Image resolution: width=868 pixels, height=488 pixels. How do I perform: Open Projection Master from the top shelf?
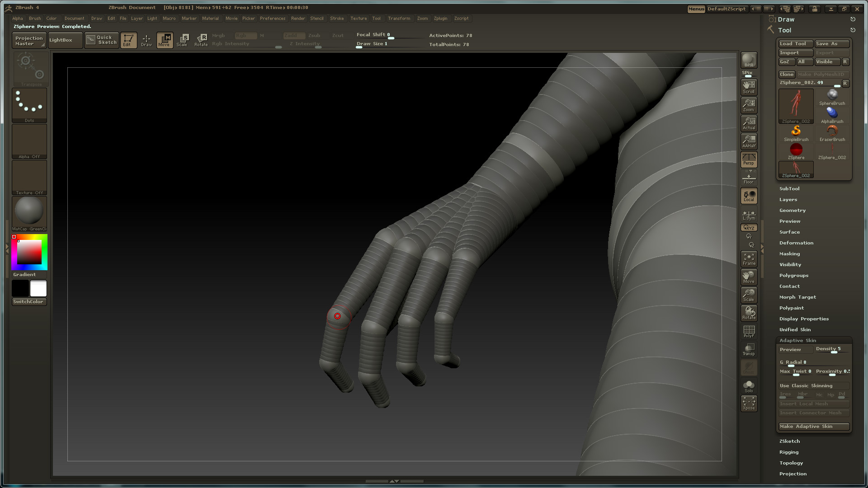pos(28,40)
